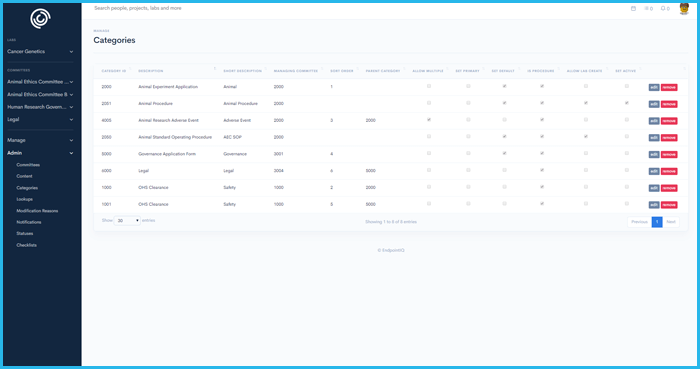
Task: Open Committees in the Admin menu
Action: click(28, 165)
